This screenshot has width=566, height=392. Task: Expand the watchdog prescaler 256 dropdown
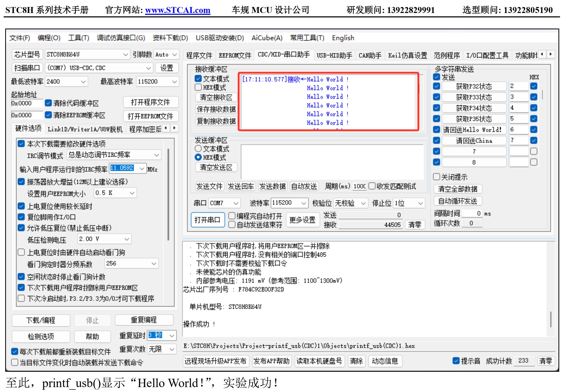tap(154, 264)
